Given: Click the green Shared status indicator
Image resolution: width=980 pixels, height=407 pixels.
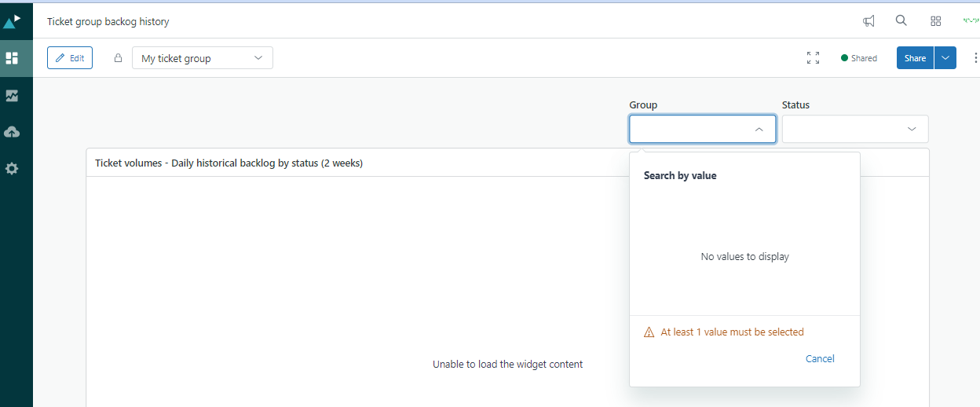Looking at the screenshot, I should click(x=858, y=58).
